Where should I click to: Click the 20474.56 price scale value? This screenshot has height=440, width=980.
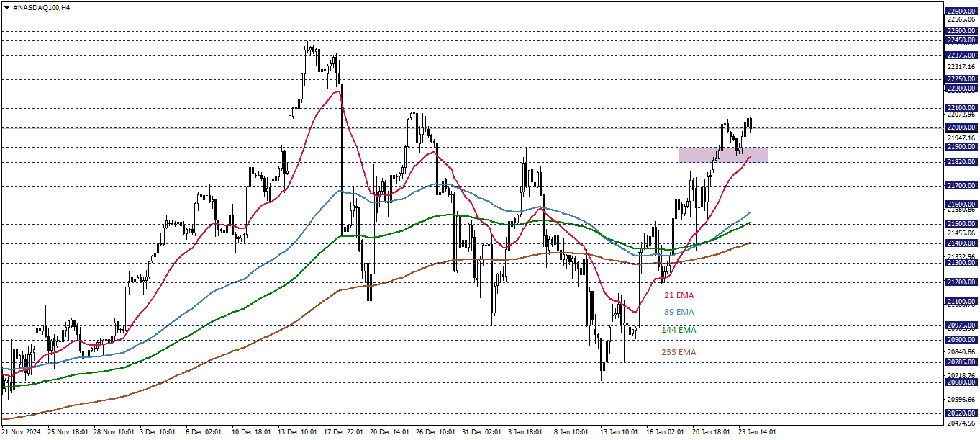click(x=961, y=423)
